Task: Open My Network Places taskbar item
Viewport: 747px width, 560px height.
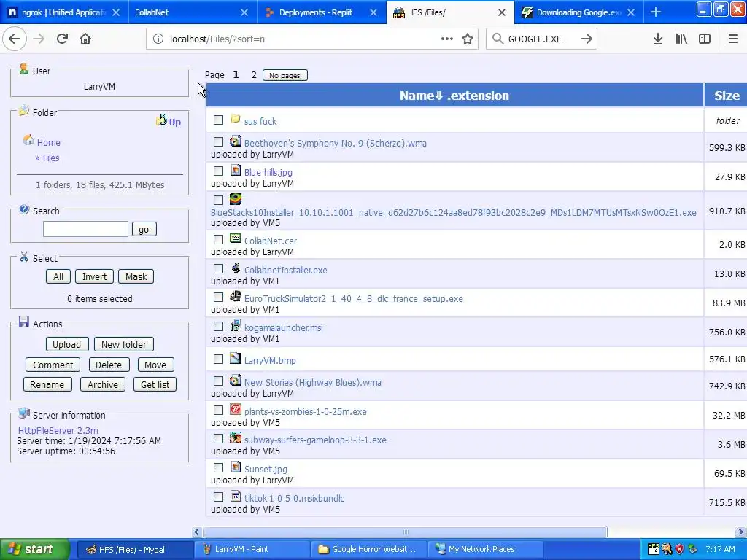Action: pyautogui.click(x=485, y=549)
